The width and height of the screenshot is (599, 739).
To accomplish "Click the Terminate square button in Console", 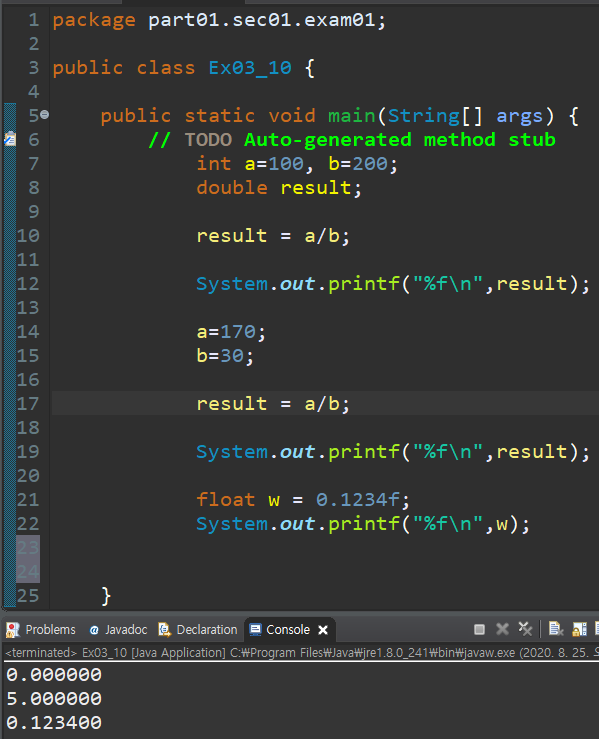I will 479,629.
